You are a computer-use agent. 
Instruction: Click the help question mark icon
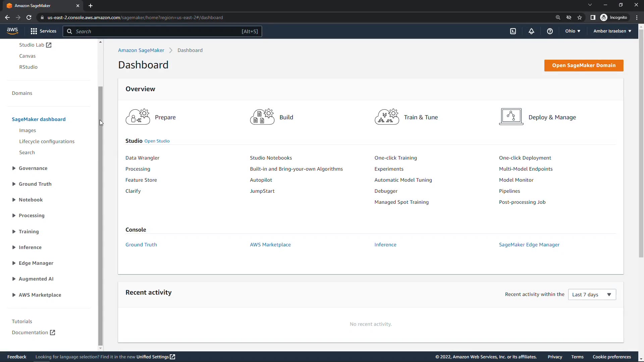pyautogui.click(x=550, y=31)
